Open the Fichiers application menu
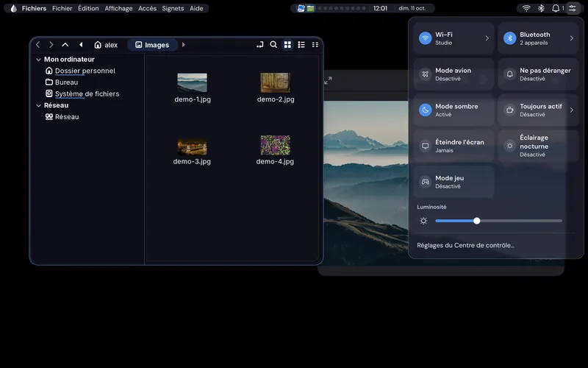The image size is (588, 368). [x=34, y=8]
